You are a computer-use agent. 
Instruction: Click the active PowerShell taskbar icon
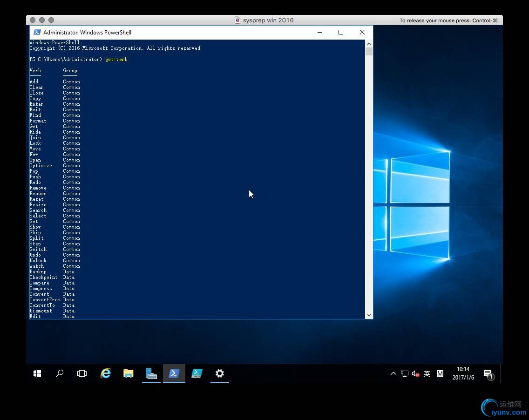click(174, 373)
